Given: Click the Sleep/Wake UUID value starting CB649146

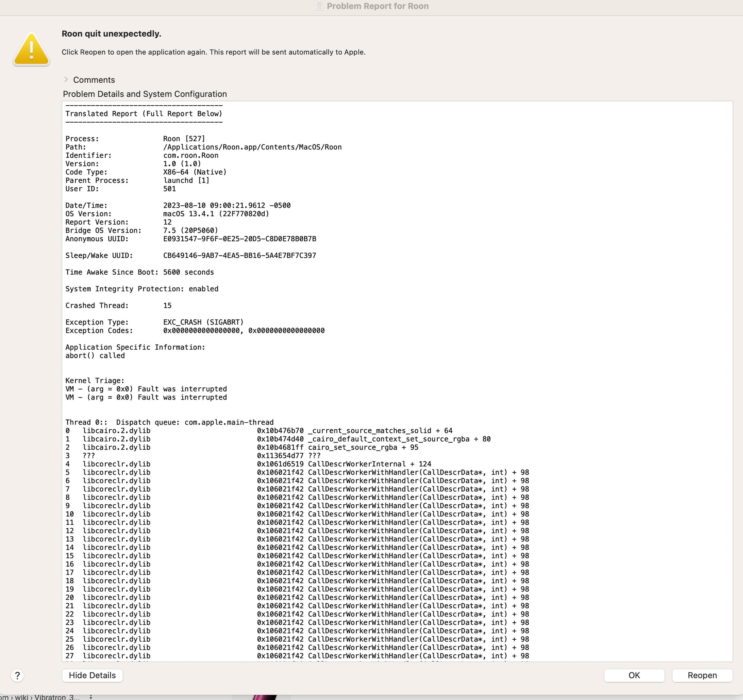Looking at the screenshot, I should tap(240, 255).
